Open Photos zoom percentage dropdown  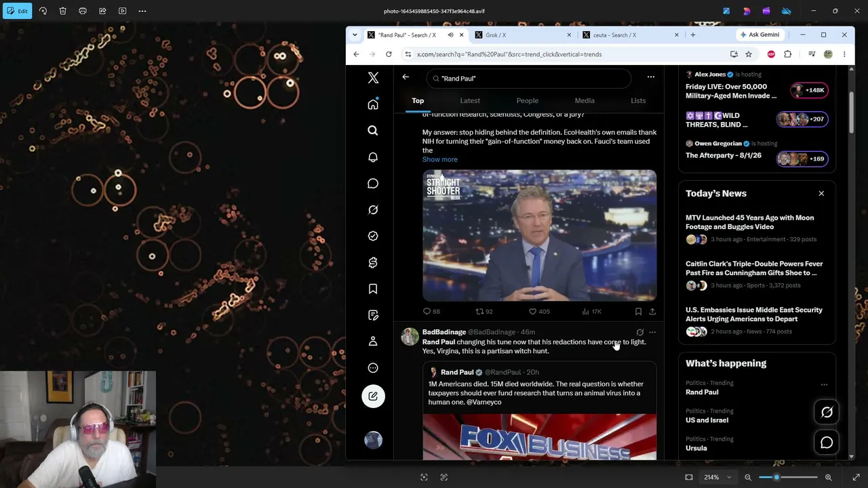717,477
